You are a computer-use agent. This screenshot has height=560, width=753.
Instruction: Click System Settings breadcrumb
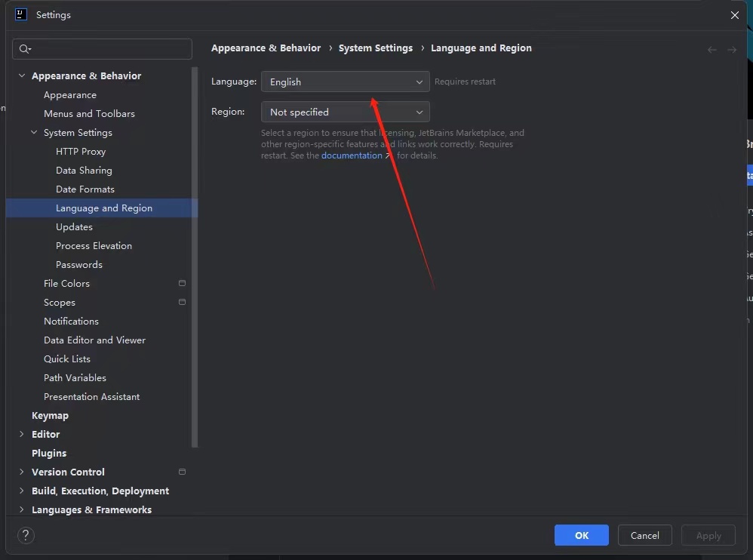click(x=376, y=48)
